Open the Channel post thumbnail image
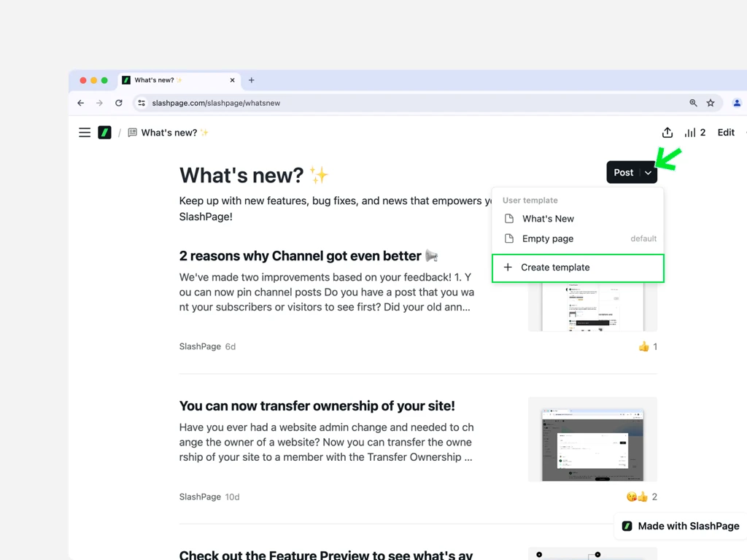This screenshot has height=560, width=747. (592, 306)
